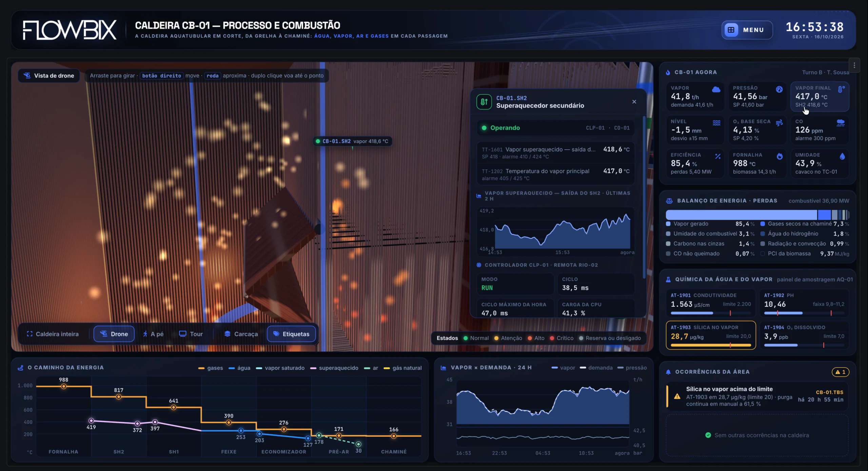
Task: Click the chart icon beside VAPOR × DEMANDA
Action: click(443, 368)
